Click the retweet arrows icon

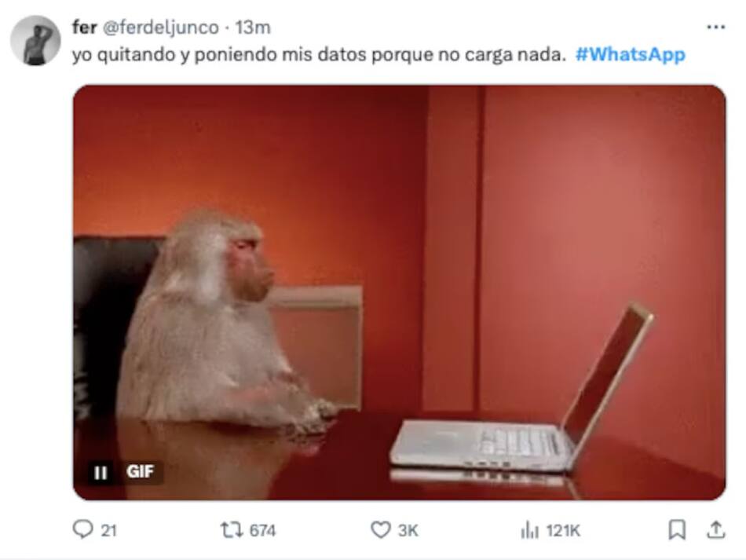click(232, 529)
